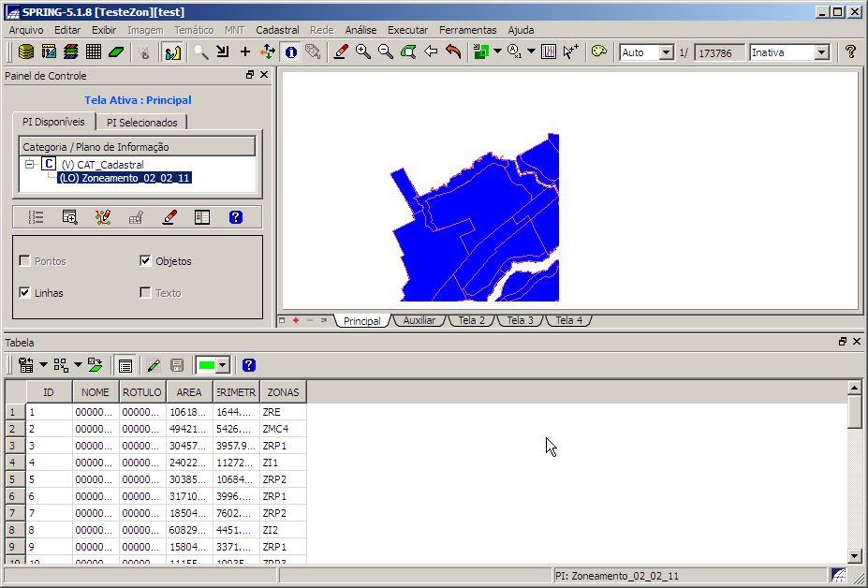
Task: Click the zoom in magnifier tool
Action: tap(363, 52)
